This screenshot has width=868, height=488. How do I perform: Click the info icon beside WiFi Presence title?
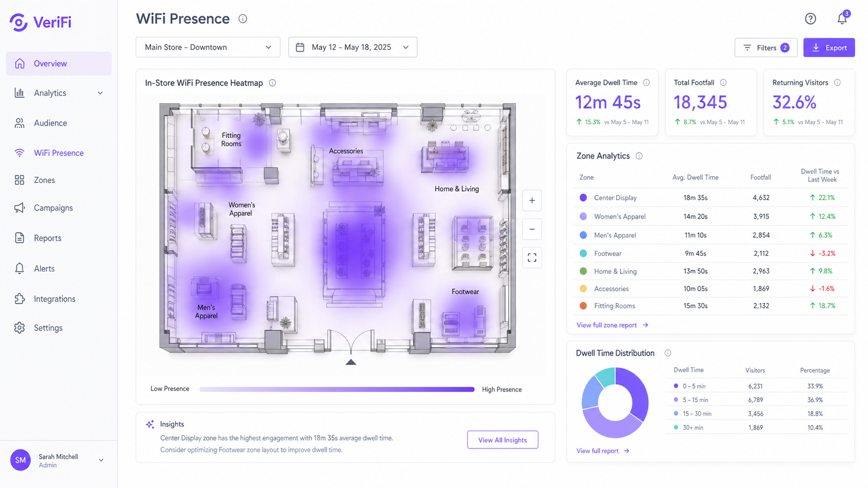242,19
